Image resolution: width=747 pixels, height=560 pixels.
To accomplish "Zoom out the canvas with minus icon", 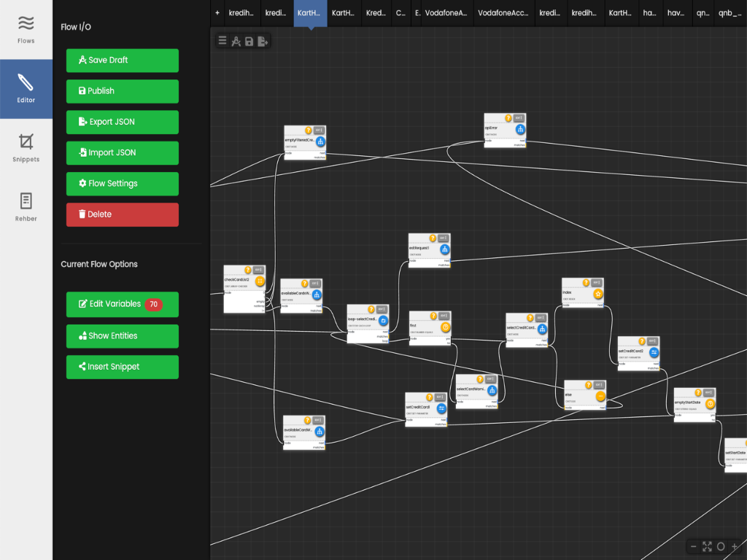I will tap(693, 546).
